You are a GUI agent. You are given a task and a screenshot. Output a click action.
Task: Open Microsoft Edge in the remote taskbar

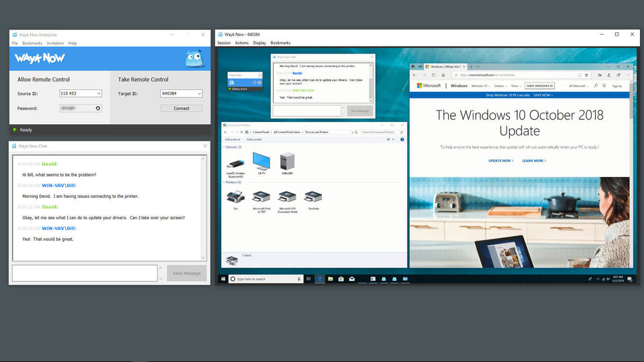click(319, 279)
